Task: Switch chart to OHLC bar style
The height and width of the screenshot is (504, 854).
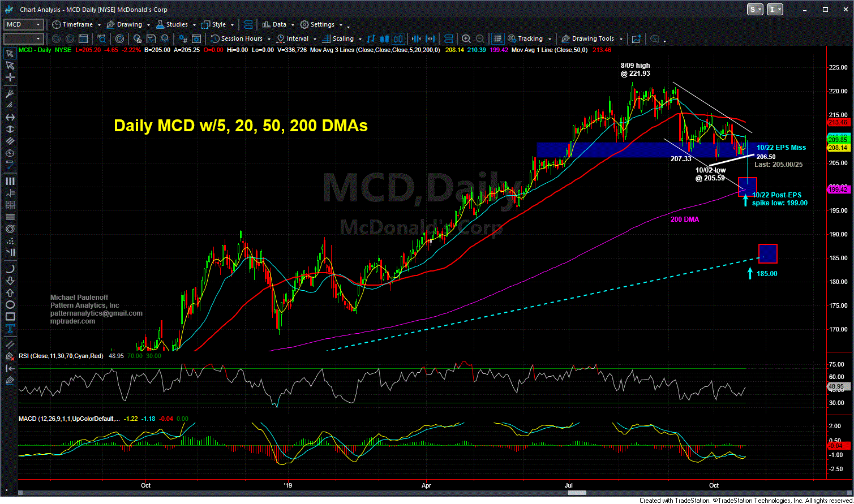Action: tap(371, 38)
